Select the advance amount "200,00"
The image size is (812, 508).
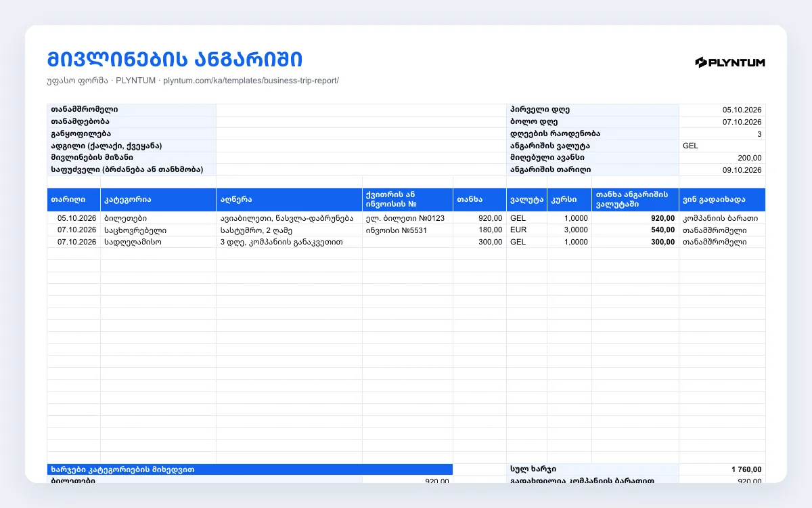(722, 157)
